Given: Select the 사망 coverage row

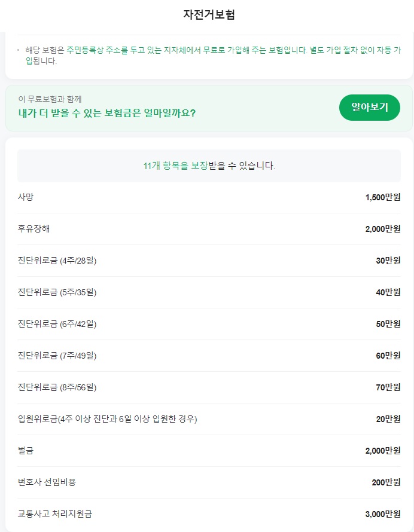Looking at the screenshot, I should [x=206, y=197].
